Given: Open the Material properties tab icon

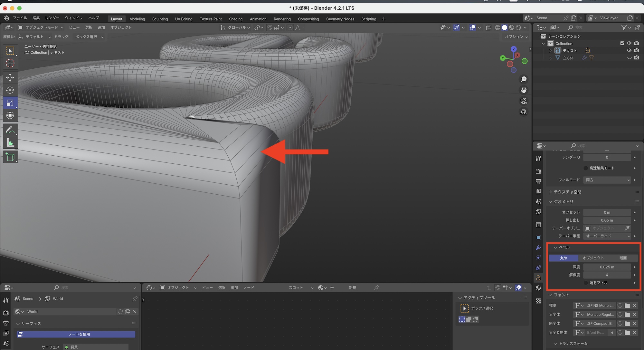Looking at the screenshot, I should tap(538, 288).
